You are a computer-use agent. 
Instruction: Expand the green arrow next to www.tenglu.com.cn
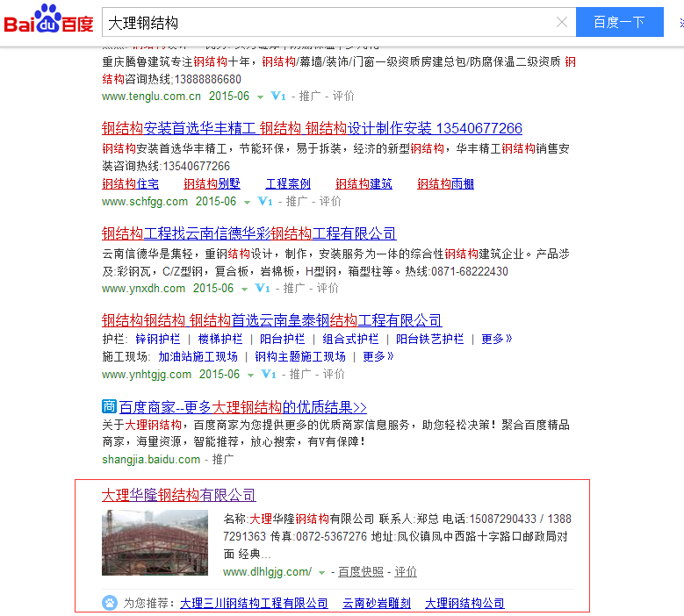(261, 97)
